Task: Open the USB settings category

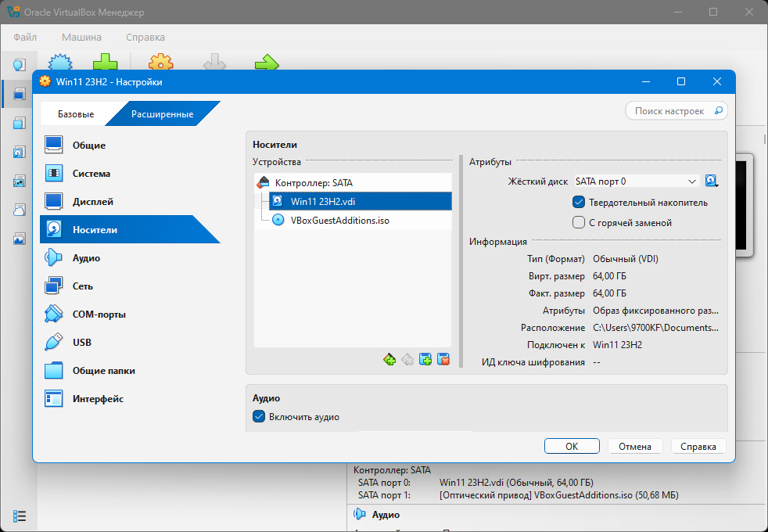Action: (130, 343)
